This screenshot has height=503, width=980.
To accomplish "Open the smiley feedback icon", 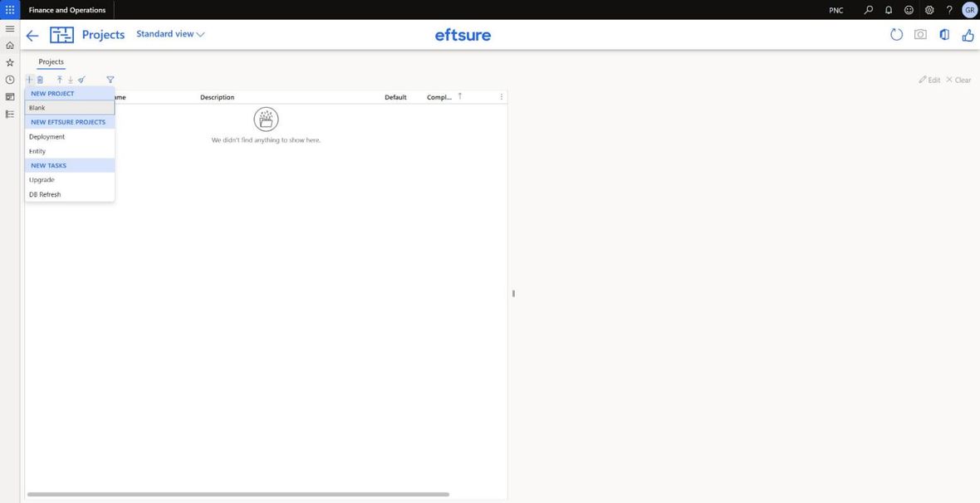I will [x=909, y=10].
